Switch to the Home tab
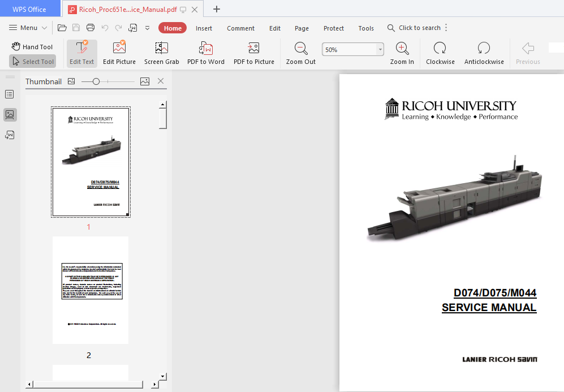 [173, 28]
